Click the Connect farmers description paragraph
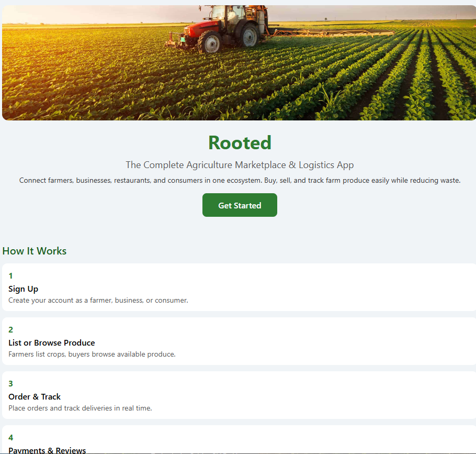The width and height of the screenshot is (476, 454). coord(240,180)
